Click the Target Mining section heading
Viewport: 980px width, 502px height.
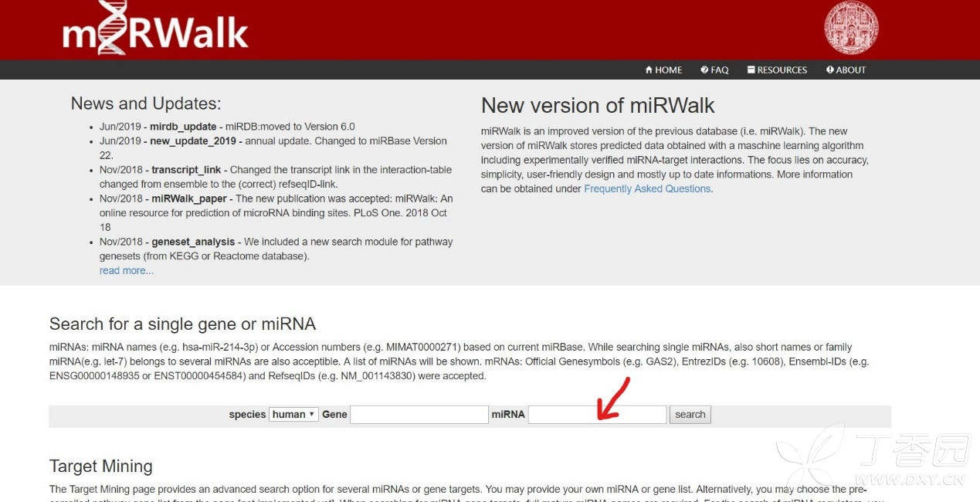click(101, 466)
